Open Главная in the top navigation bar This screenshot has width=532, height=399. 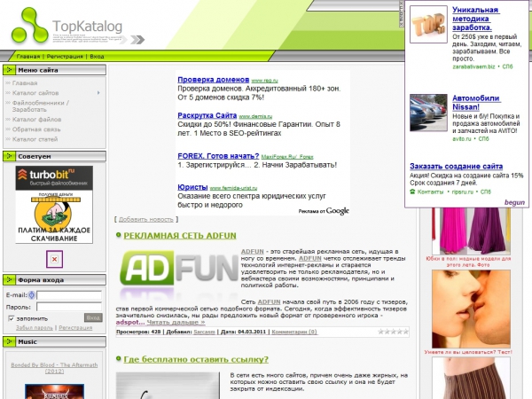[x=28, y=57]
